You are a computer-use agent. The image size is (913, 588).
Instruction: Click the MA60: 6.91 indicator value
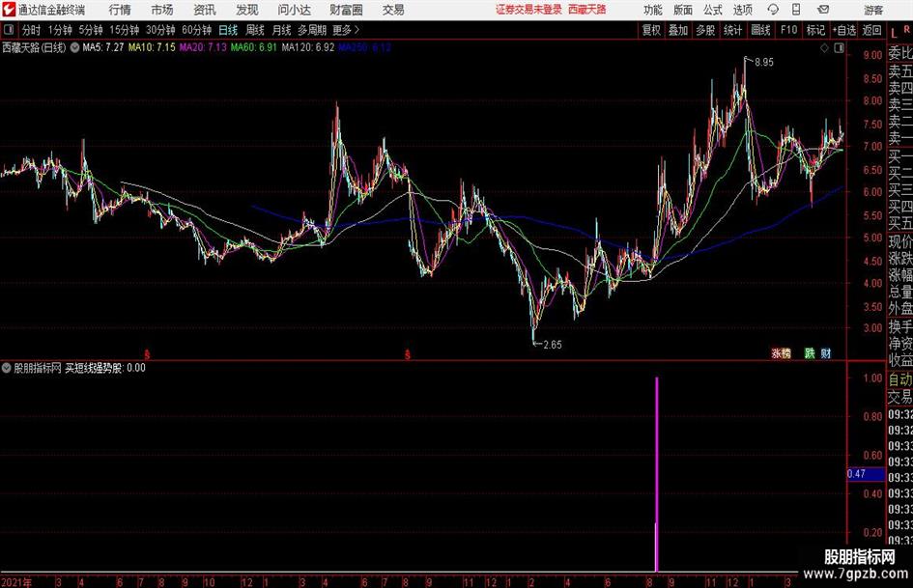pos(253,47)
